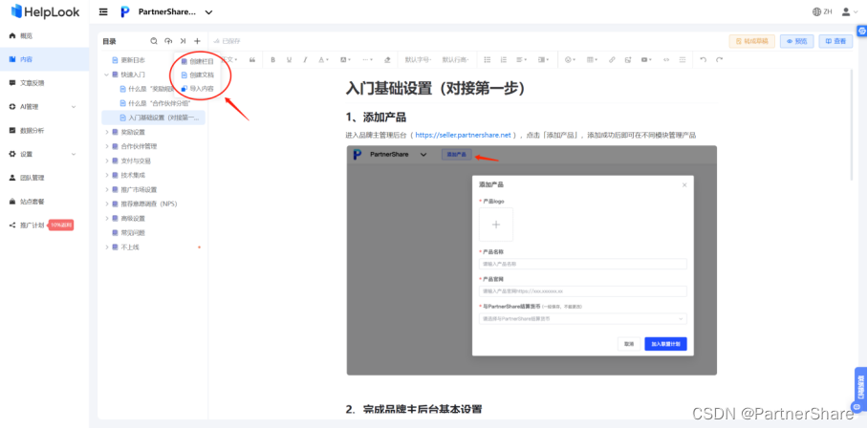Viewport: 868px width, 429px height.
Task: Toggle italic formatting
Action: click(x=305, y=60)
